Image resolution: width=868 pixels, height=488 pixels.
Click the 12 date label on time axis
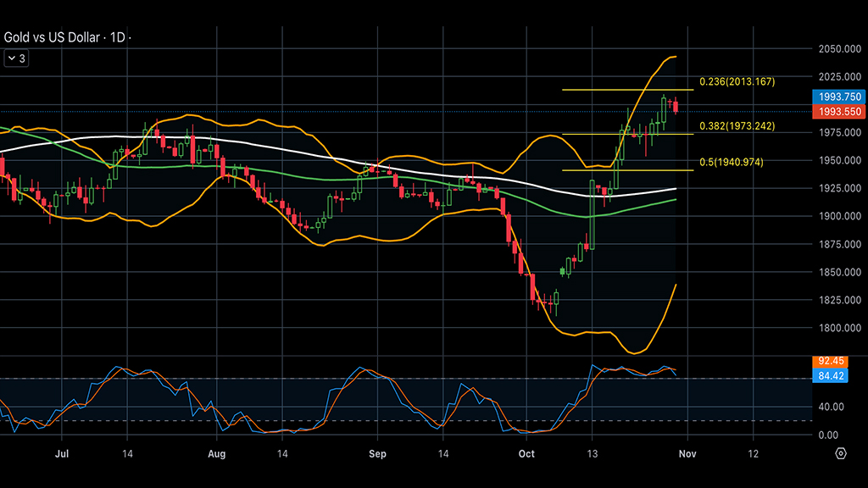coord(754,454)
